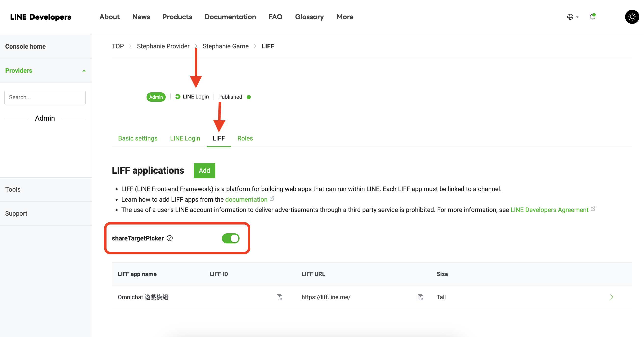Click the notification bell icon
644x337 pixels.
click(592, 17)
